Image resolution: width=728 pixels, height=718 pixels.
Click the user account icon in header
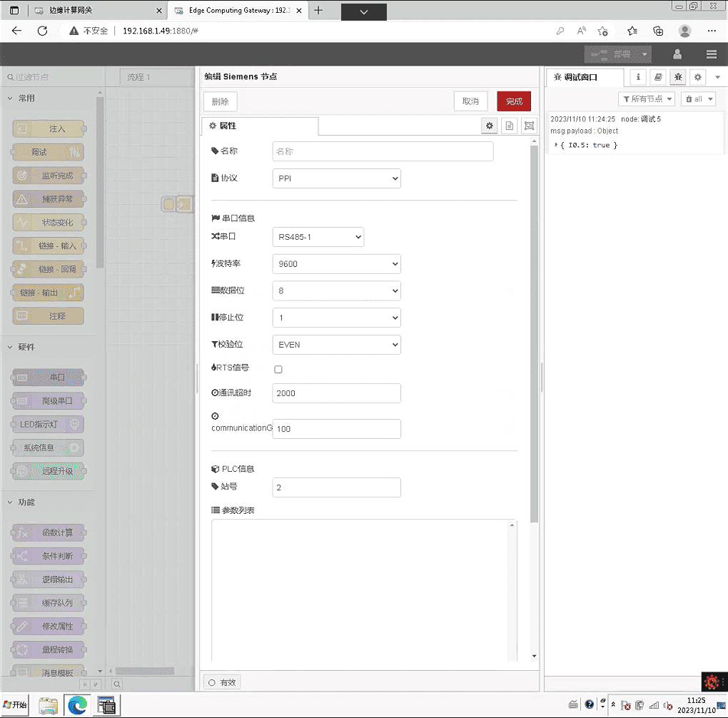coord(677,54)
